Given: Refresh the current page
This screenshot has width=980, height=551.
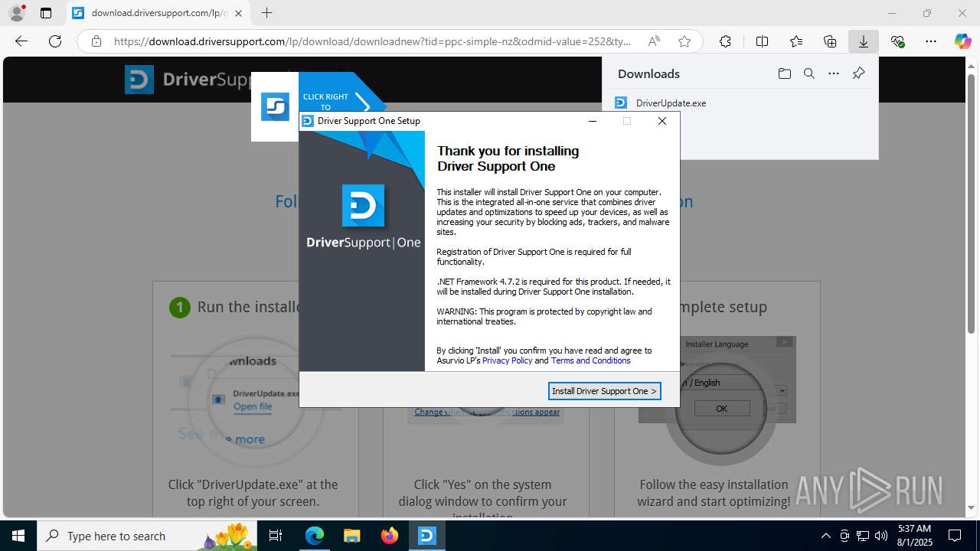Looking at the screenshot, I should pyautogui.click(x=55, y=41).
